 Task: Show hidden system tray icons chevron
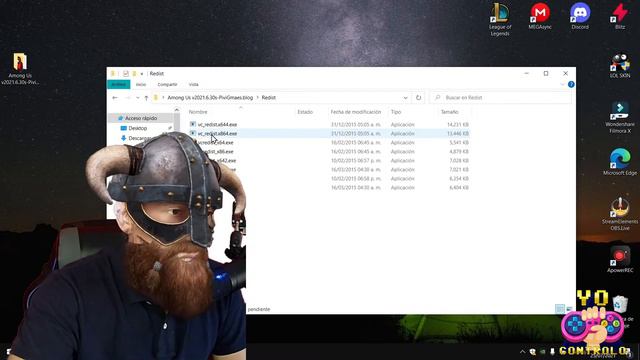click(522, 351)
